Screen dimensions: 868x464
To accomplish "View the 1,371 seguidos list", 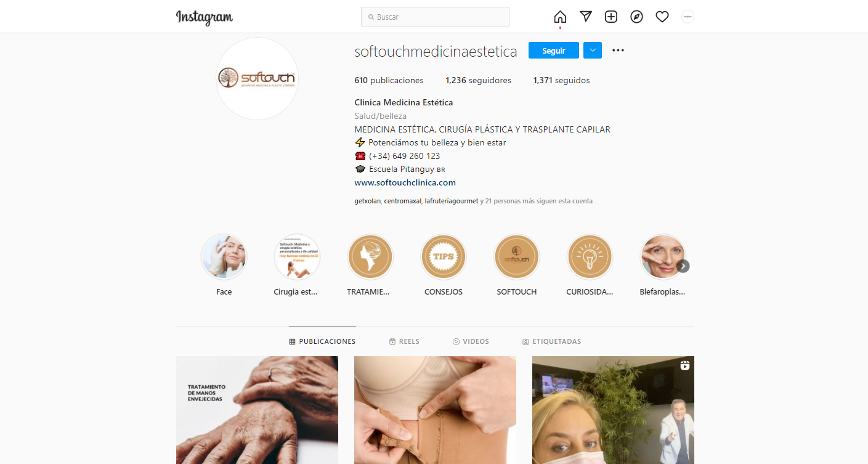I will [x=561, y=80].
